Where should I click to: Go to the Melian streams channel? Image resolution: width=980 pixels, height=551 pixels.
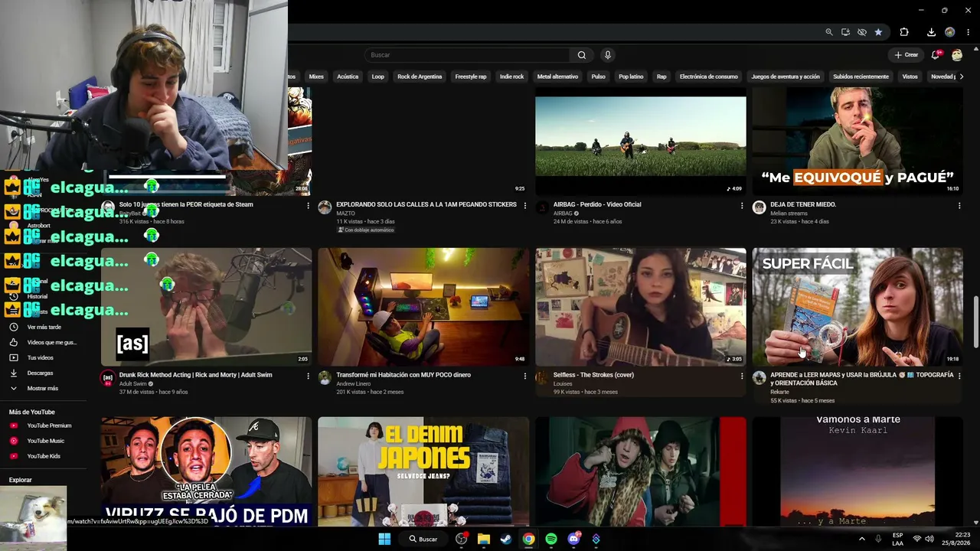coord(789,213)
